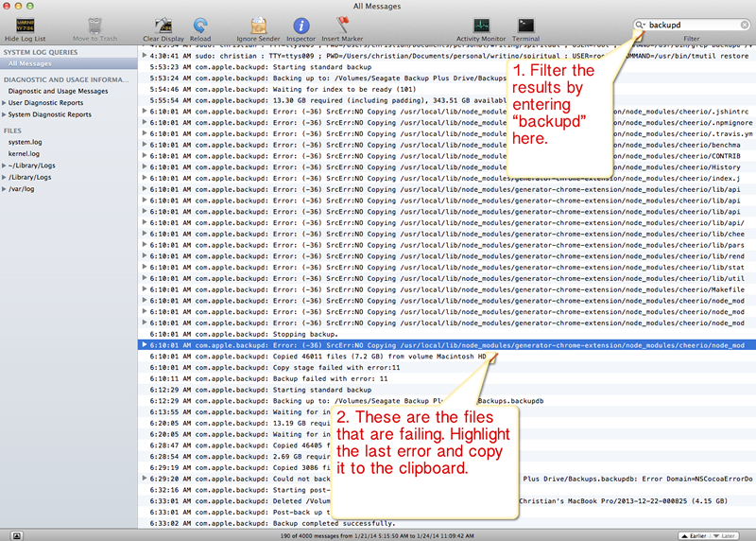Jump to Earlier messages
This screenshot has height=541, width=756.
point(694,535)
